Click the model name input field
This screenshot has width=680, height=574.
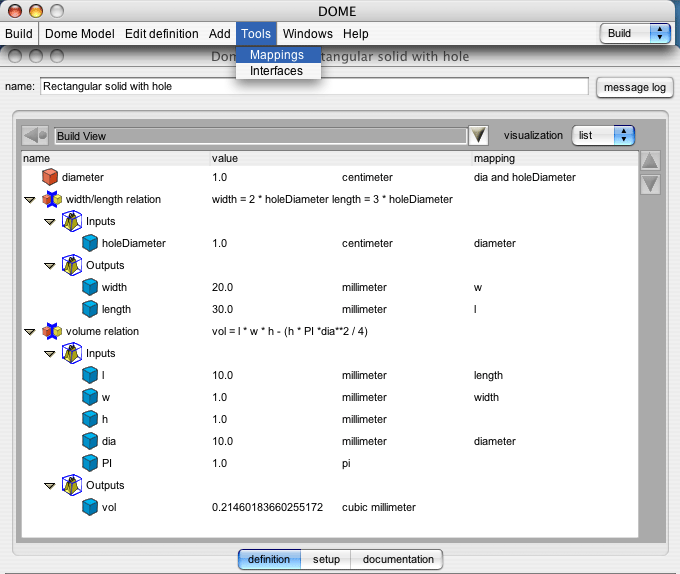coord(314,86)
